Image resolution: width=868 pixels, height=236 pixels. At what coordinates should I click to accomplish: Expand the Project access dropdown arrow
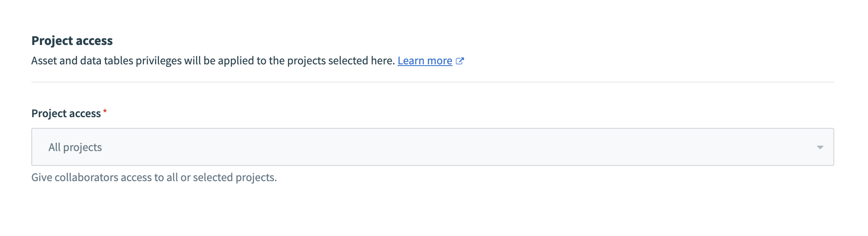(819, 147)
